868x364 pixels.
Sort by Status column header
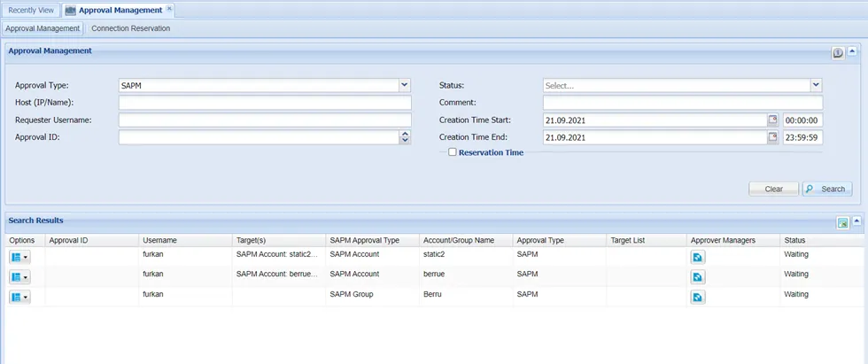pyautogui.click(x=824, y=241)
